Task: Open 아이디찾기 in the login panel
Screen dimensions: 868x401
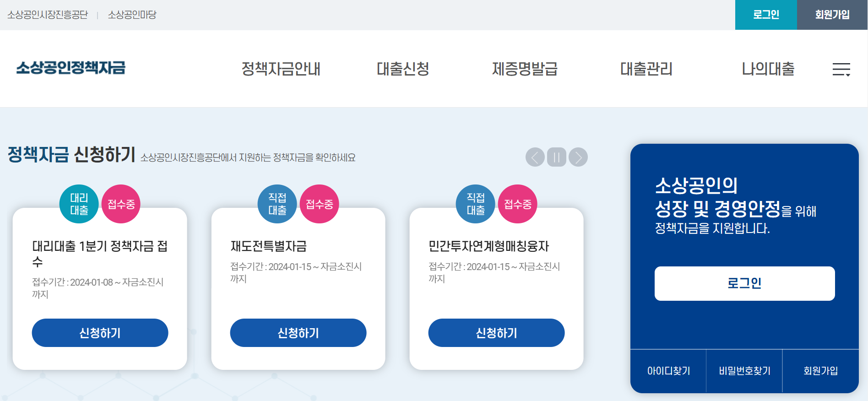Action: pos(668,371)
